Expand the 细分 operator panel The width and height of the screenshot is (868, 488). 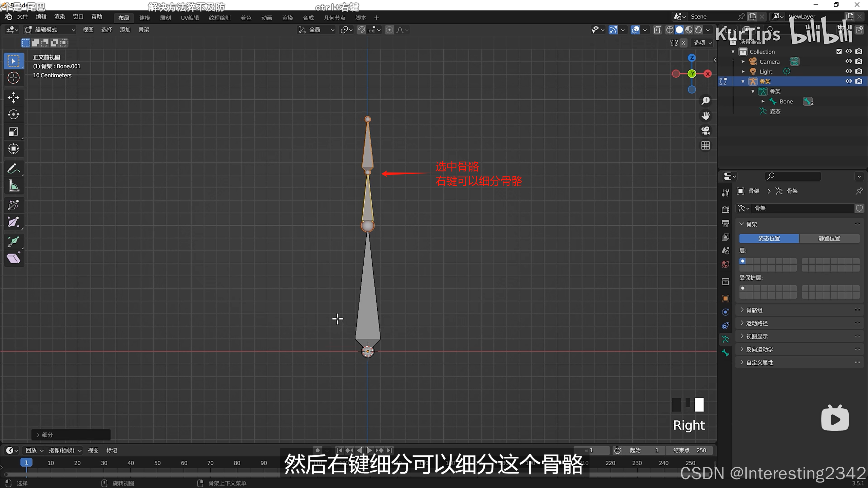(x=47, y=435)
